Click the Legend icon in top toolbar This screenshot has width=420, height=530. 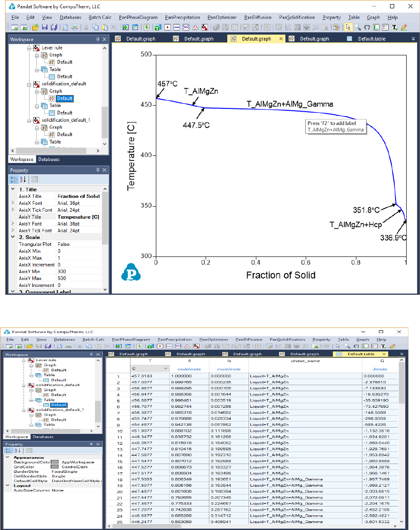pos(385,27)
